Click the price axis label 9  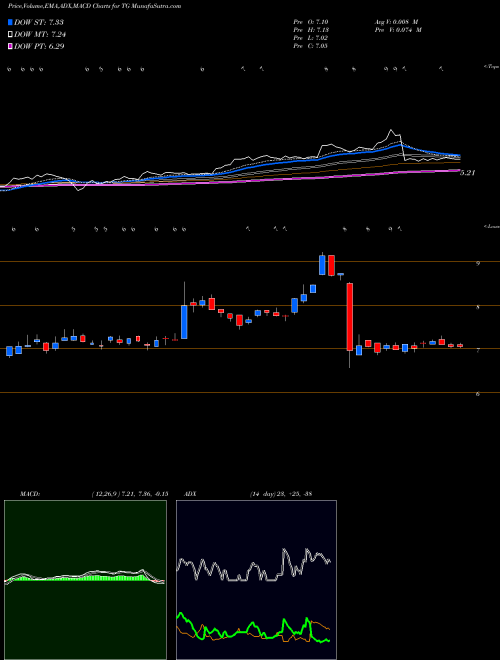pyautogui.click(x=478, y=263)
